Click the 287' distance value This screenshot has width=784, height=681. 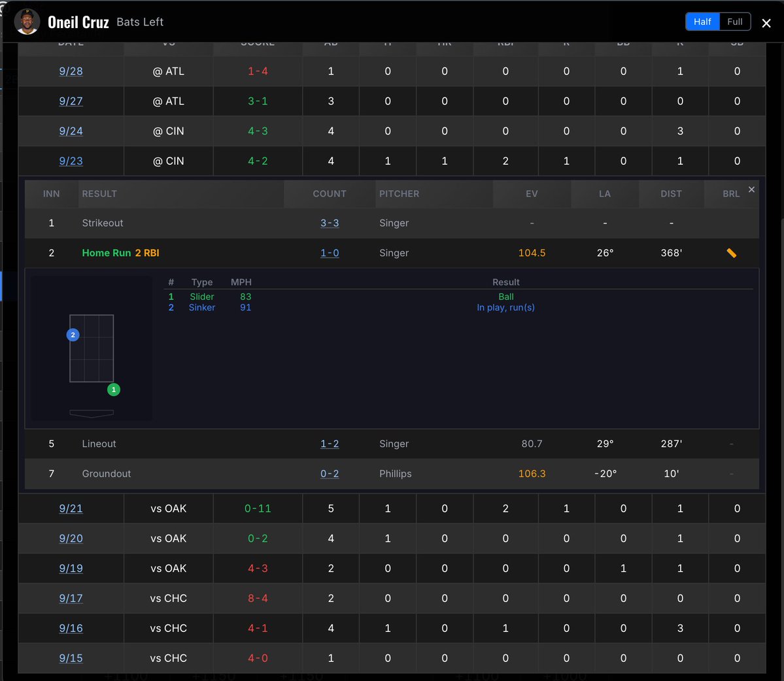671,444
